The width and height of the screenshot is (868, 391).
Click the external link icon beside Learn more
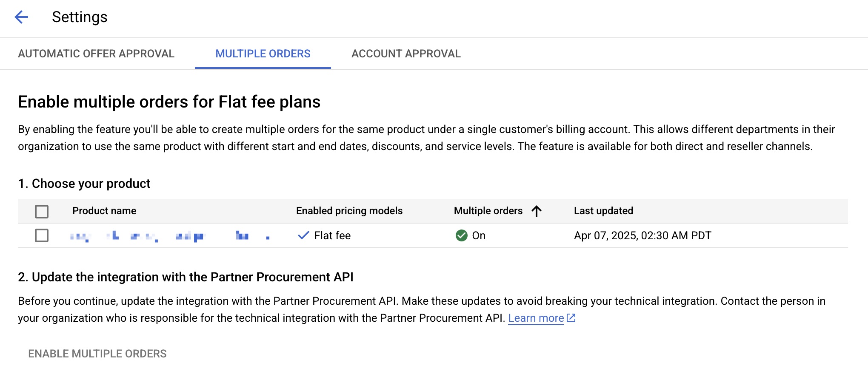click(x=571, y=317)
